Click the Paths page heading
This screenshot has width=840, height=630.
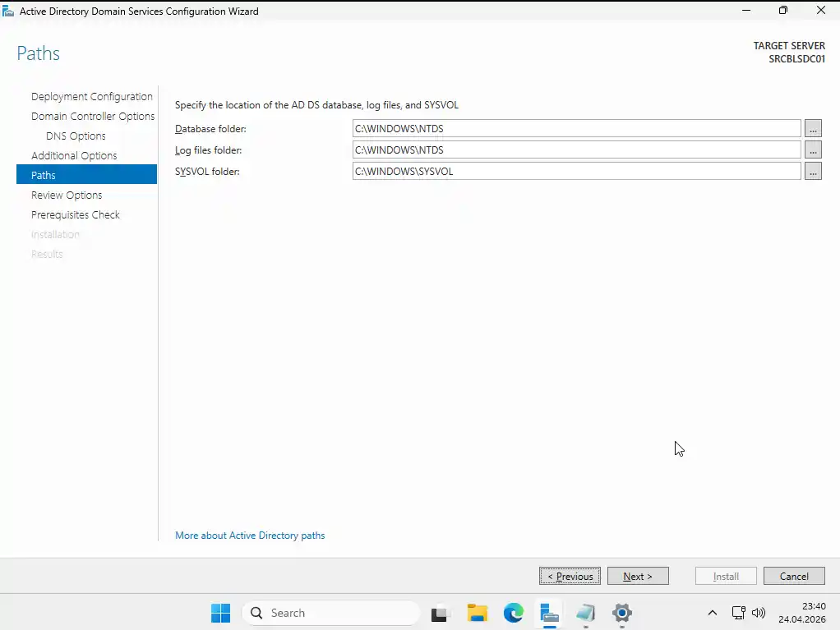coord(38,53)
